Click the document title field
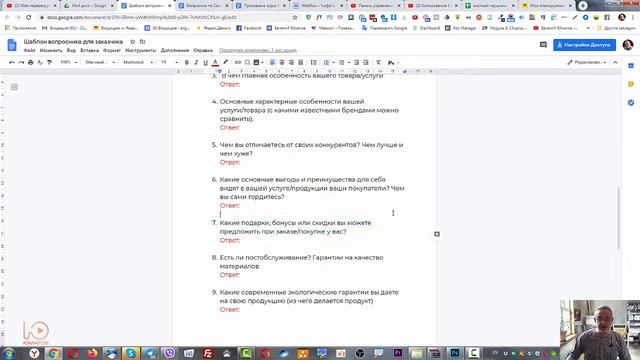The height and width of the screenshot is (360, 640). [x=73, y=42]
